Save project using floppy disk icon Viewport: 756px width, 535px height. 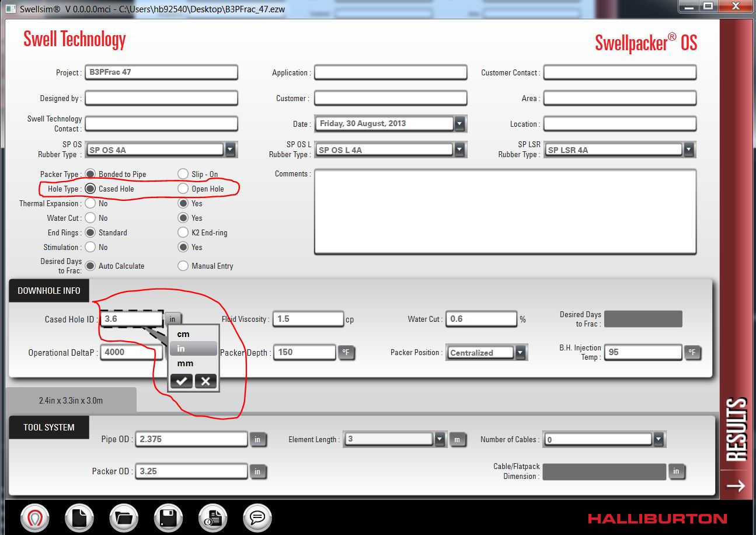point(169,517)
